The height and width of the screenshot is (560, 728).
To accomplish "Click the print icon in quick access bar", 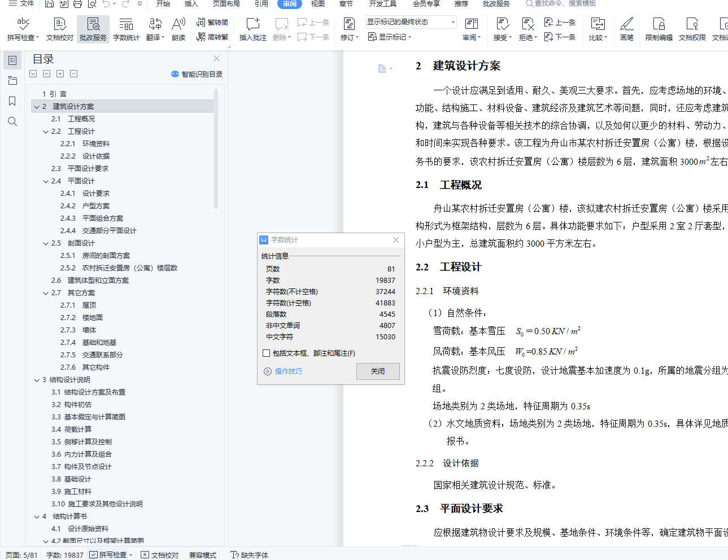I will [x=78, y=4].
